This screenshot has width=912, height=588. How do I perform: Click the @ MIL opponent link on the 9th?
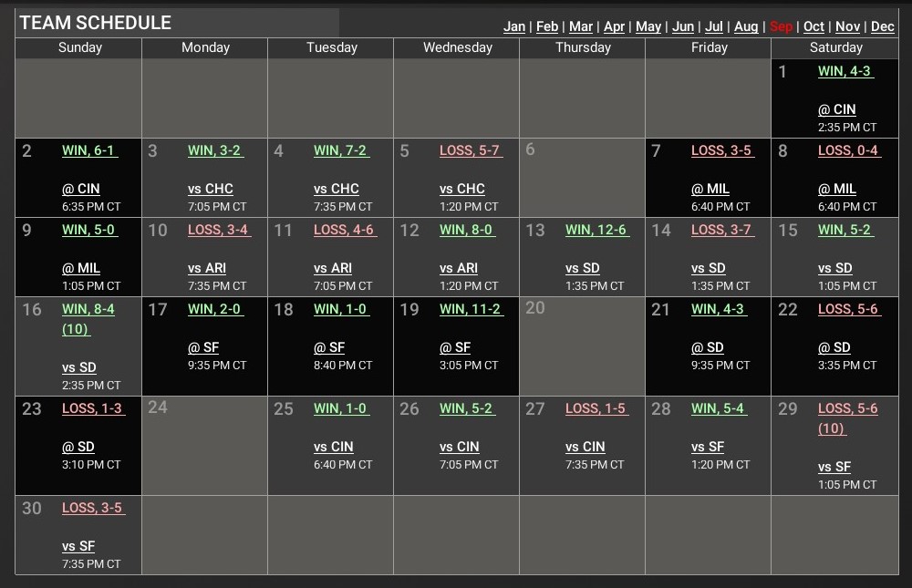point(81,268)
